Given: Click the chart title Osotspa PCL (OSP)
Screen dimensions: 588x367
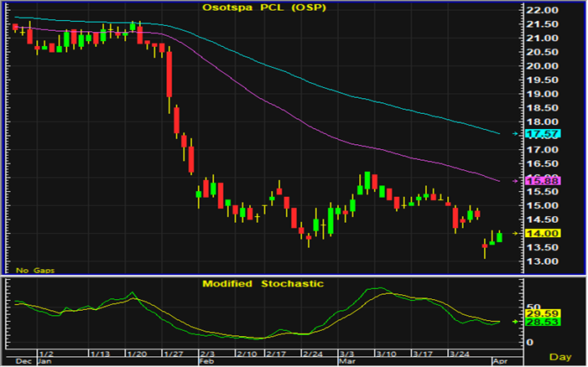Looking at the screenshot, I should point(264,8).
